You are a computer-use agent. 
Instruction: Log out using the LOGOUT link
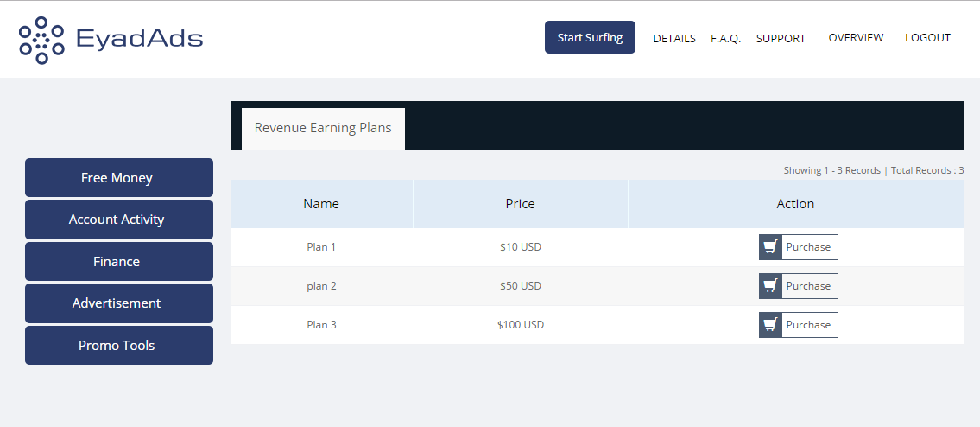coord(927,37)
